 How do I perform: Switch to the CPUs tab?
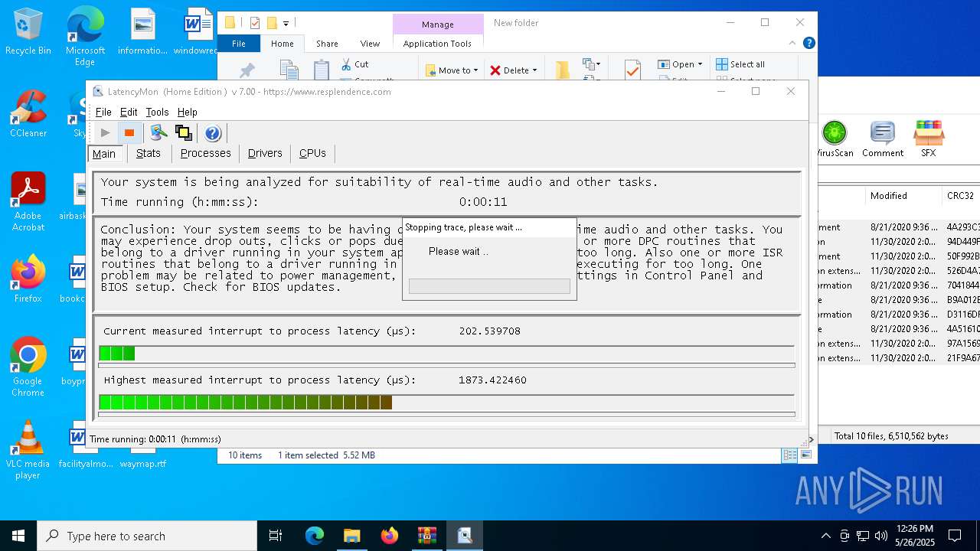312,153
